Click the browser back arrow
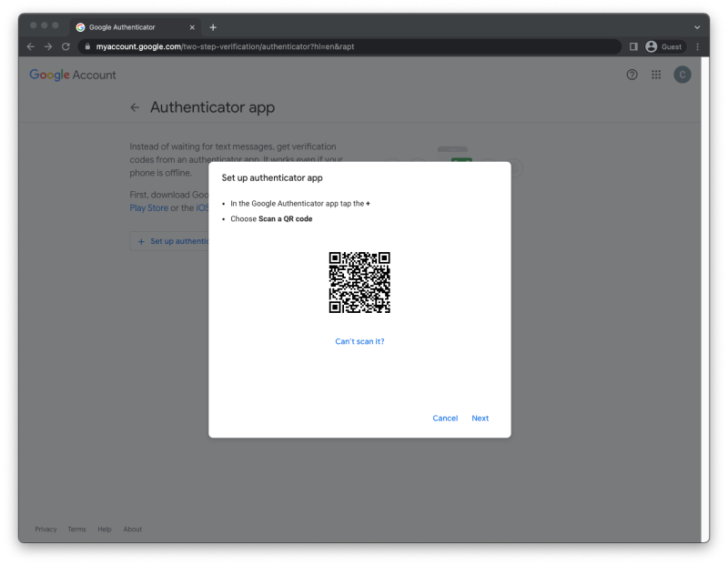 [x=31, y=46]
